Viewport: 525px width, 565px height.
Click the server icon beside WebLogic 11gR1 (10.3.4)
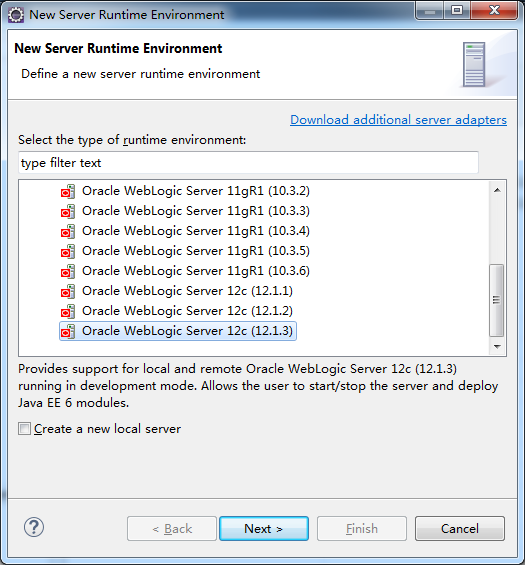point(68,231)
